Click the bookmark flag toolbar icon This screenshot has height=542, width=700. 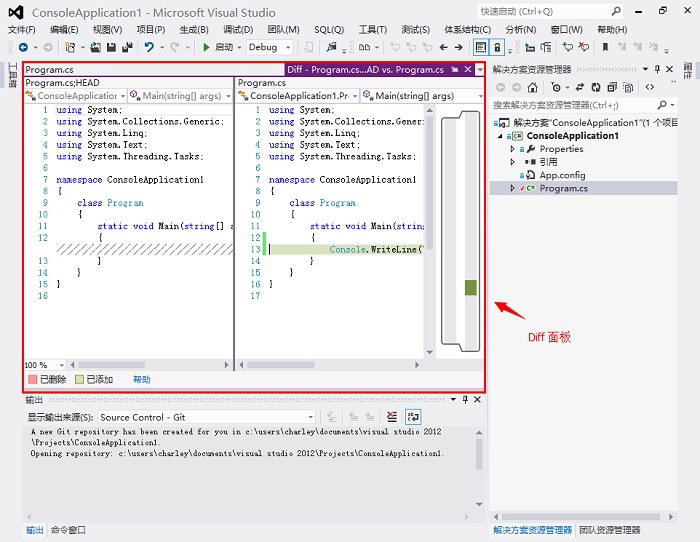coord(605,47)
